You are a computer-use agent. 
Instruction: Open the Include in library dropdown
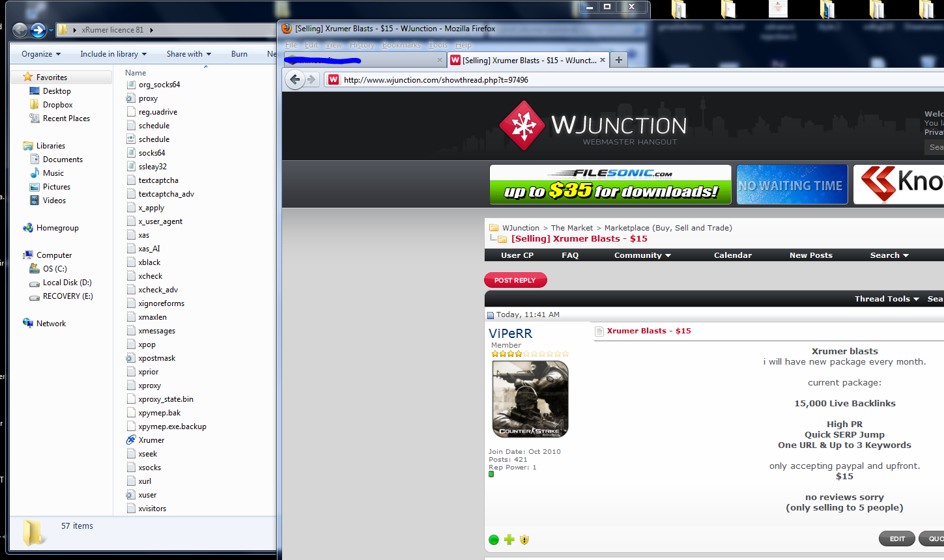(113, 54)
